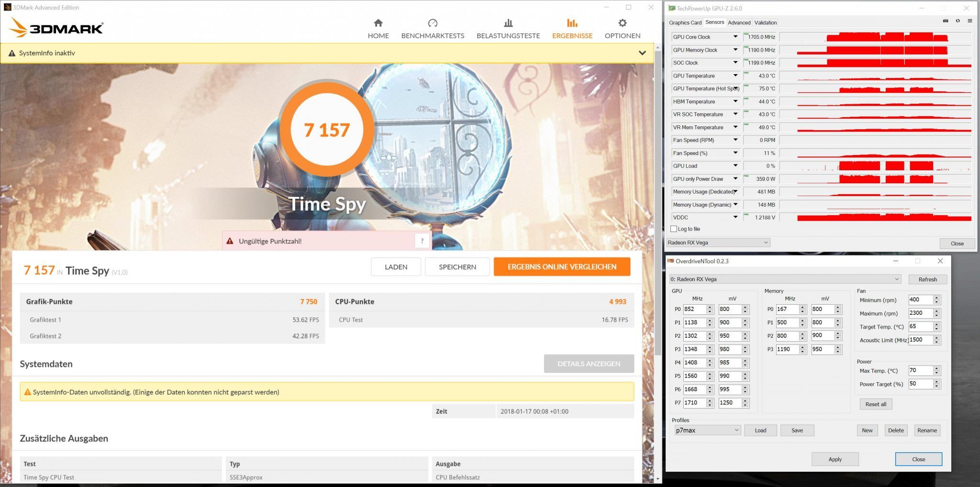The width and height of the screenshot is (980, 487).
Task: Click the Fan Target Temp field
Action: pyautogui.click(x=921, y=327)
